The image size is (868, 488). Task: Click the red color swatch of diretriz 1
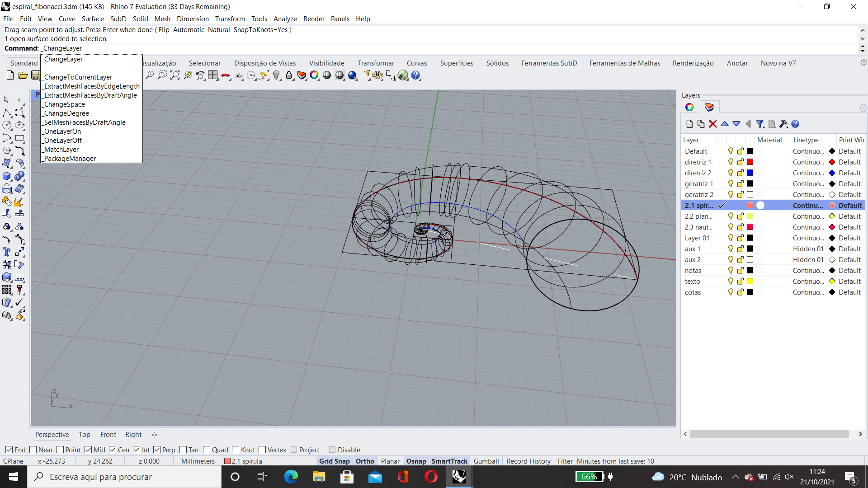[750, 162]
